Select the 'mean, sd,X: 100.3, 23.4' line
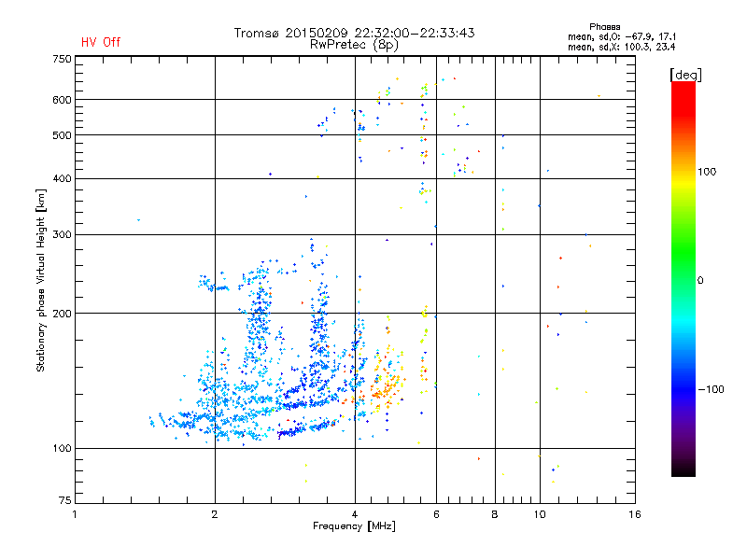This screenshot has height=560, width=747. point(622,47)
